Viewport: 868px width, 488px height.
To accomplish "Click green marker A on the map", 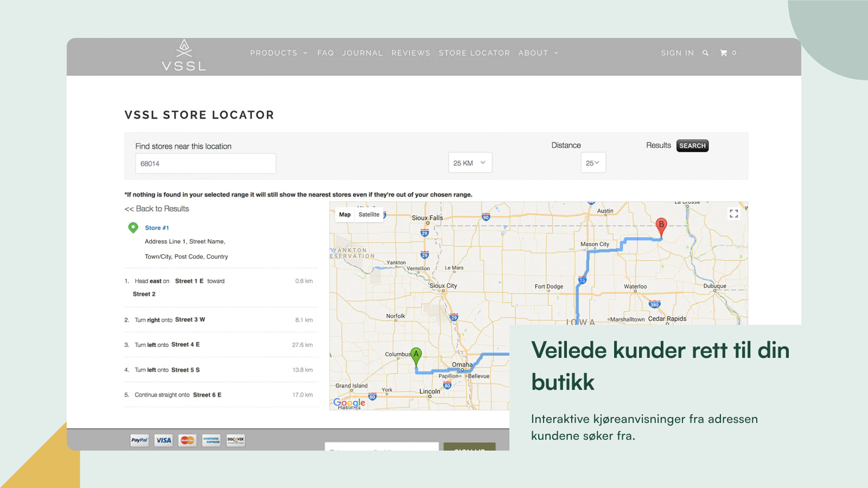I will click(x=416, y=357).
